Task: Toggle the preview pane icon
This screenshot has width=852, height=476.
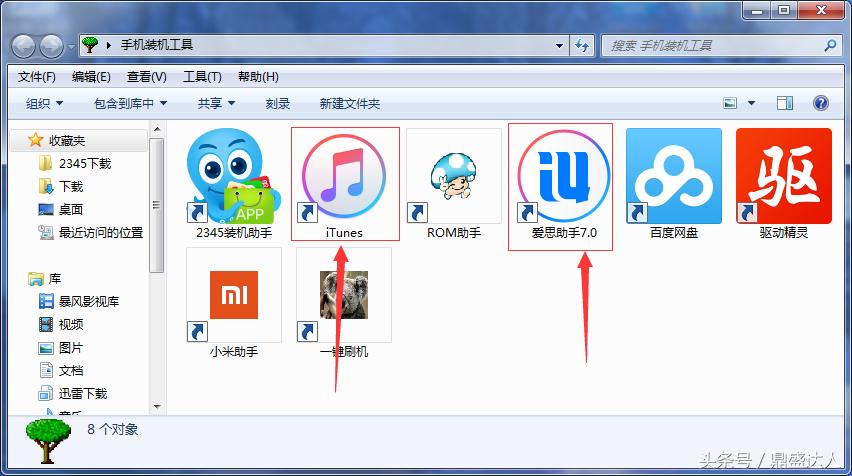Action: (x=785, y=103)
